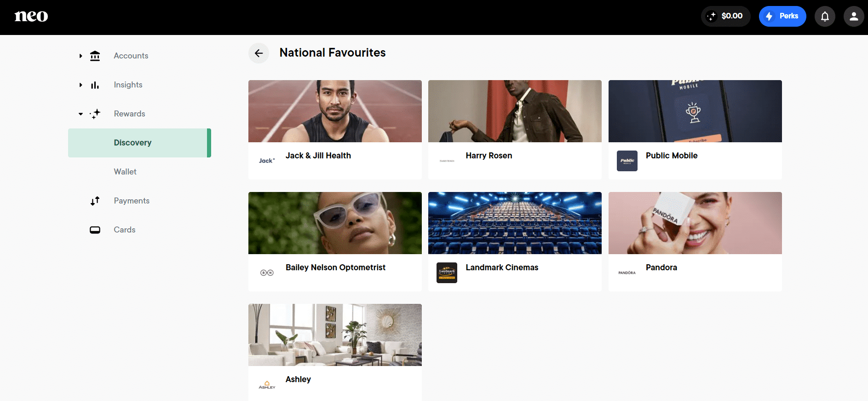
Task: Open the user profile icon
Action: 853,17
